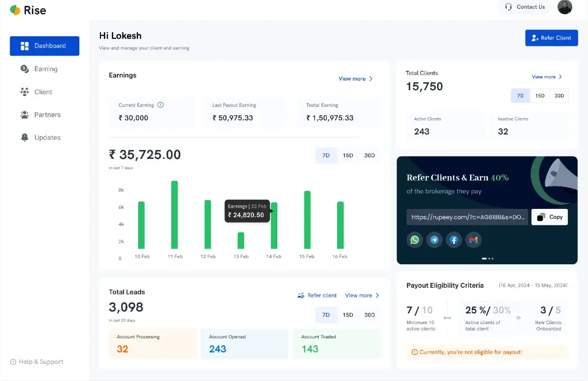Click the Dashboard grid icon in sidebar
Viewport: 588px width, 381px height.
[x=24, y=46]
